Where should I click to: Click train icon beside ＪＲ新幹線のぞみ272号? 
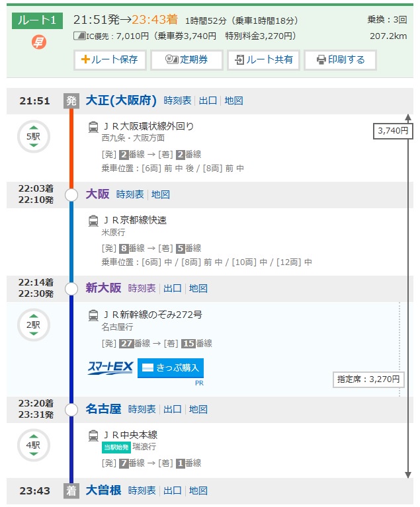coord(93,315)
